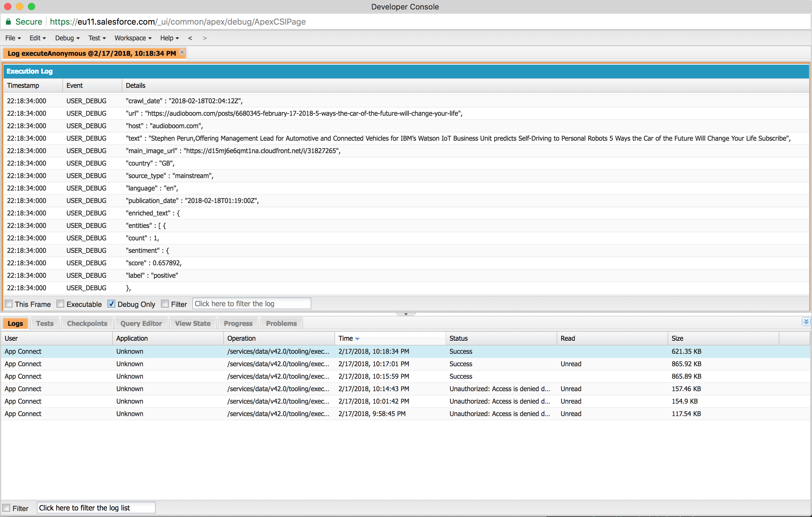Click the forward arrow in the menu bar
Image resolution: width=812 pixels, height=517 pixels.
205,38
